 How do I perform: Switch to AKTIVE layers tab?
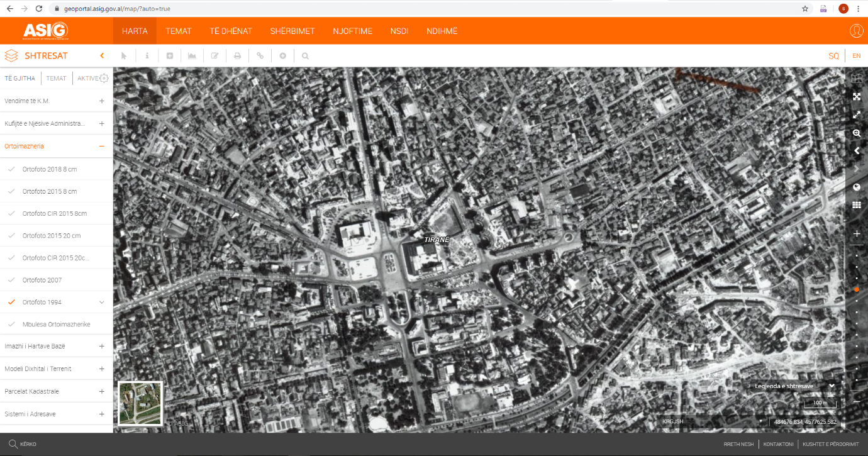87,79
